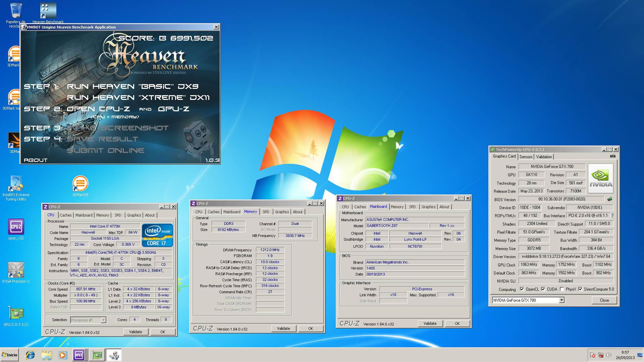This screenshot has height=362, width=644.
Task: Open the Inicio start button
Action: (x=10, y=355)
